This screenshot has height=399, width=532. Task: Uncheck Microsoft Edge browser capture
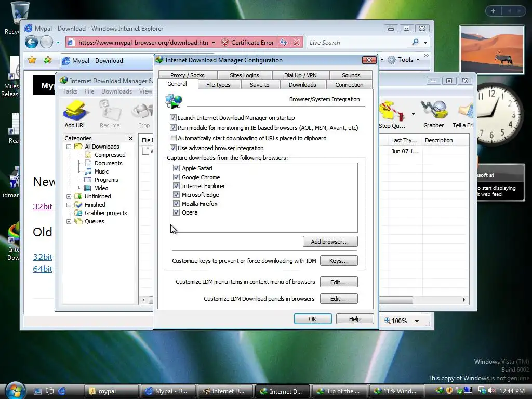click(x=176, y=194)
